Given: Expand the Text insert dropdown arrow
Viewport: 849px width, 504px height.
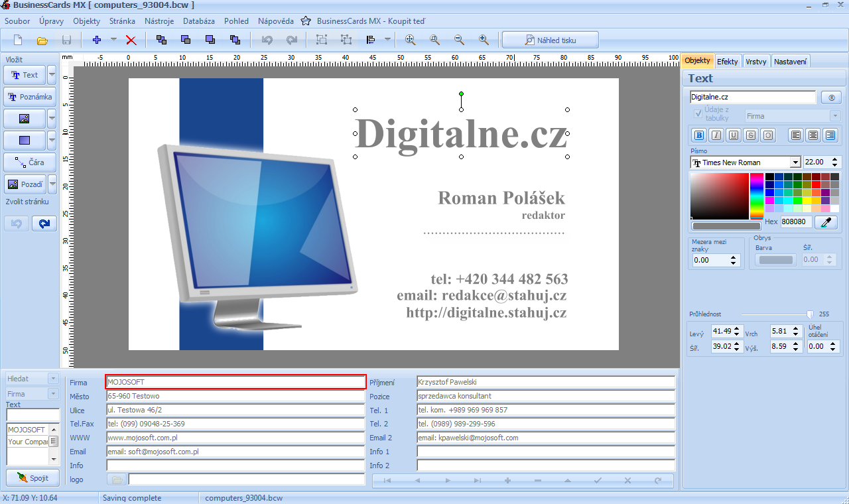Looking at the screenshot, I should click(52, 75).
